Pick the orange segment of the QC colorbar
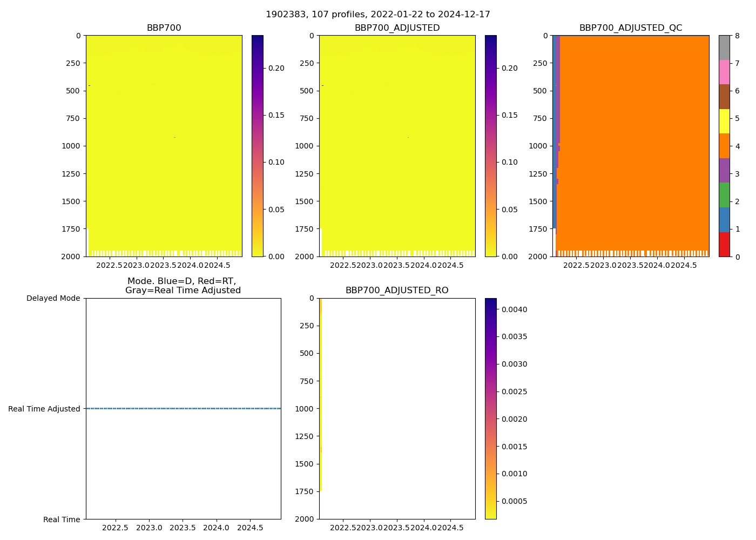The width and height of the screenshot is (756, 540). 724,146
